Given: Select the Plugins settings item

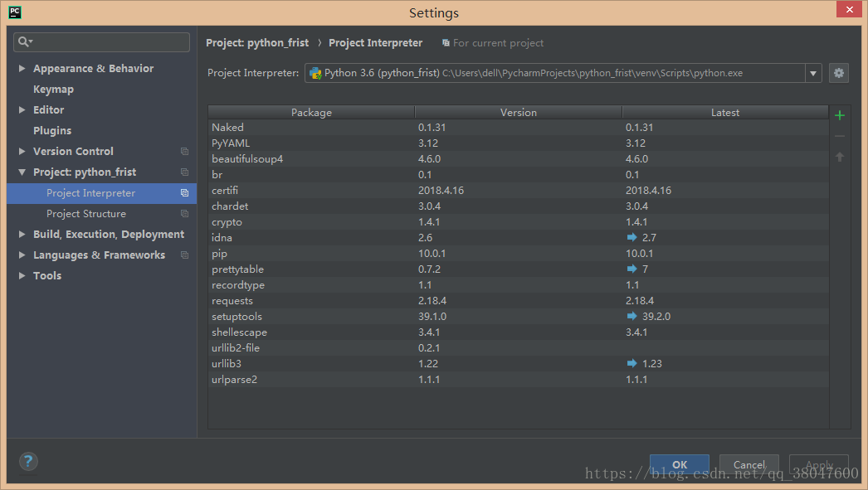Looking at the screenshot, I should pyautogui.click(x=52, y=130).
